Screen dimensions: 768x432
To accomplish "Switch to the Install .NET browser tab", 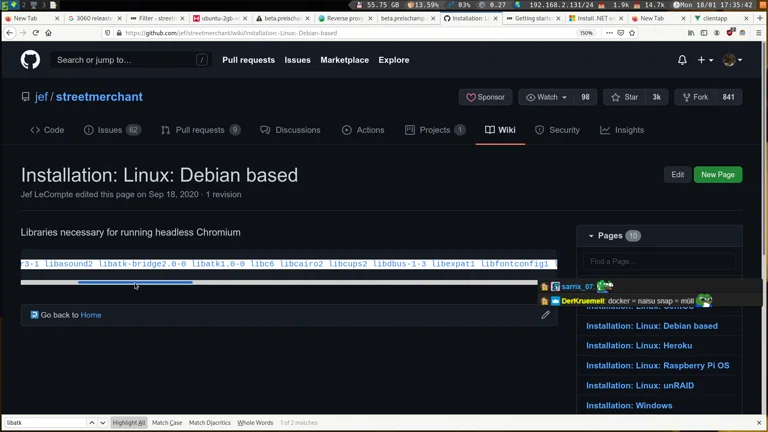I will tap(595, 18).
